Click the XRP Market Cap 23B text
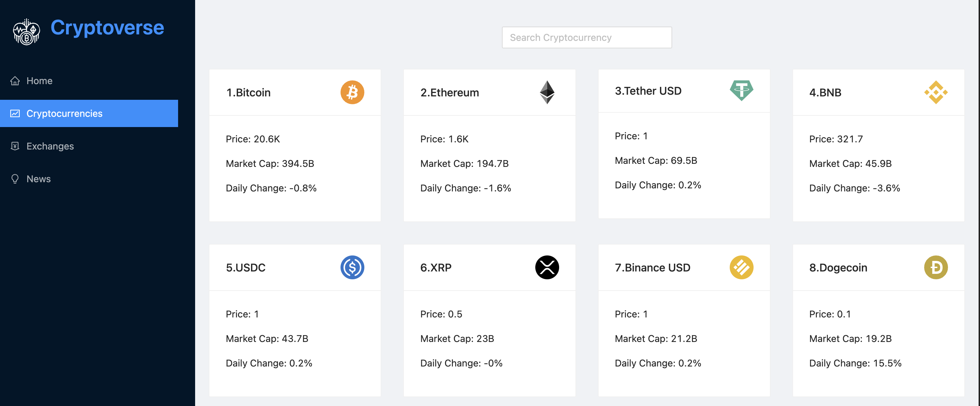This screenshot has height=406, width=980. coord(457,339)
